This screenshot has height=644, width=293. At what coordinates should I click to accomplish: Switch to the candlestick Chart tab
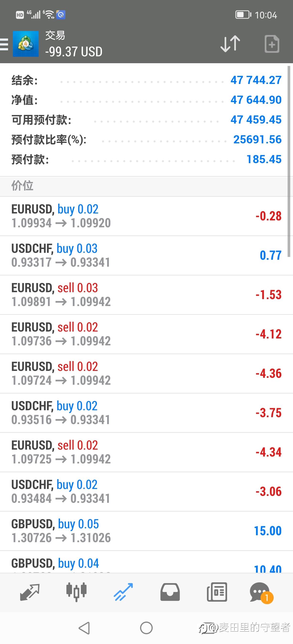click(x=76, y=592)
